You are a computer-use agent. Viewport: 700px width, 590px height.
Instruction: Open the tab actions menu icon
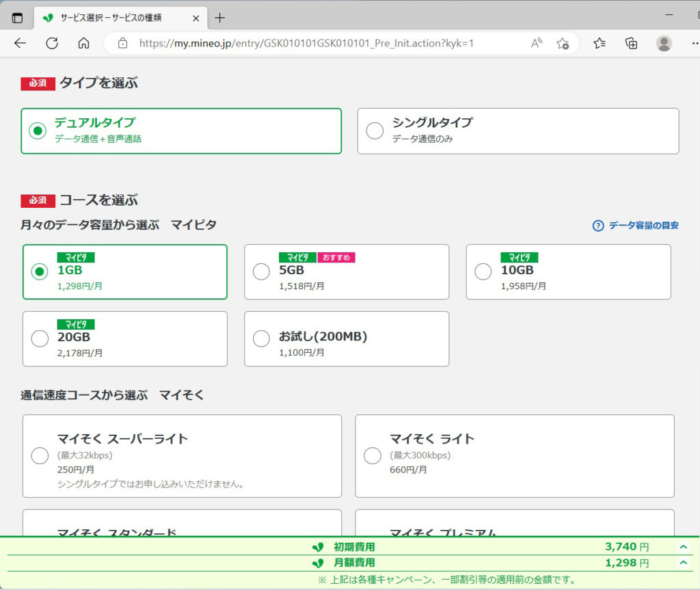tap(17, 18)
